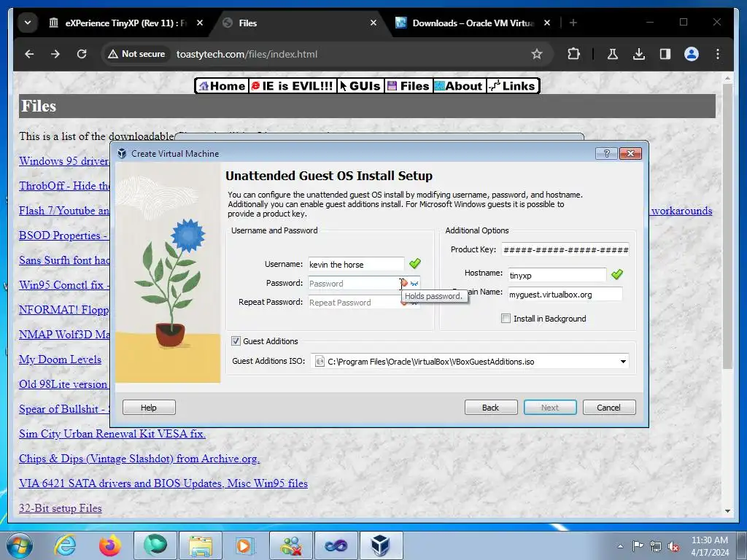Click the browser back arrow
This screenshot has width=747, height=560.
tap(29, 54)
